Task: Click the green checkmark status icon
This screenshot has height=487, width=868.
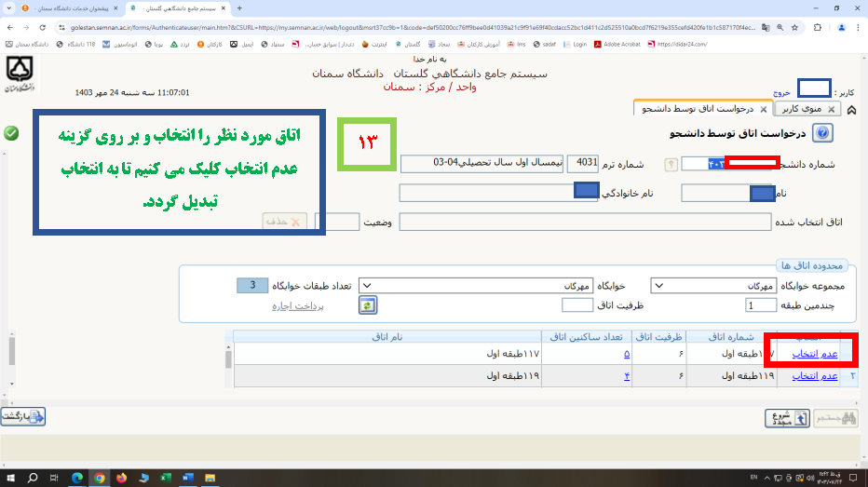Action: (x=11, y=133)
